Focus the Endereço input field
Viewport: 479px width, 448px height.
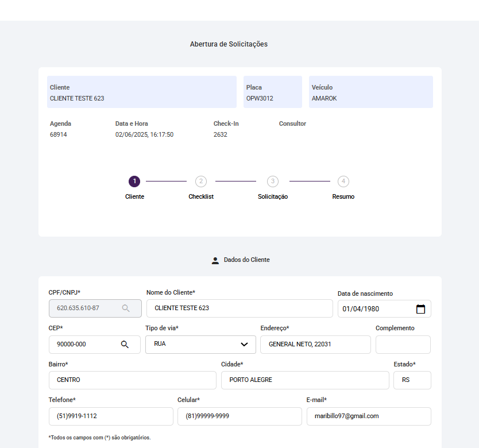pos(315,345)
